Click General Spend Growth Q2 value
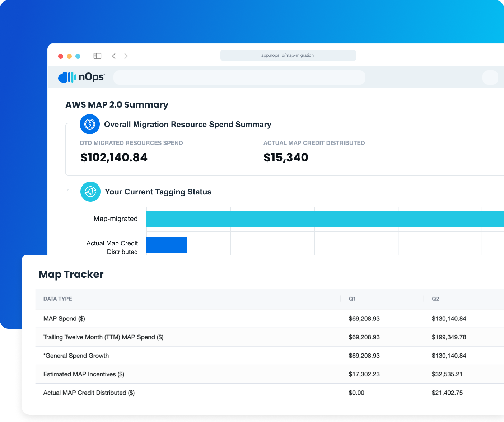Image resolution: width=504 pixels, height=422 pixels. pos(449,356)
